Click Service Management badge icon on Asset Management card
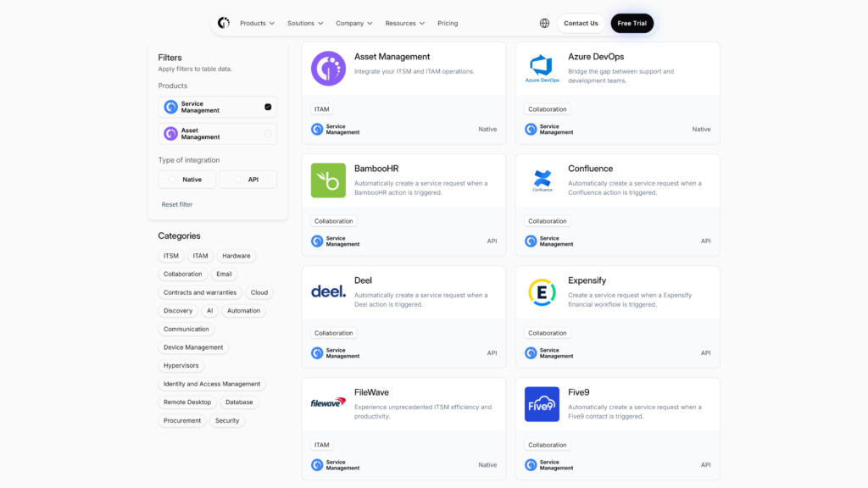The height and width of the screenshot is (488, 868). coord(317,130)
